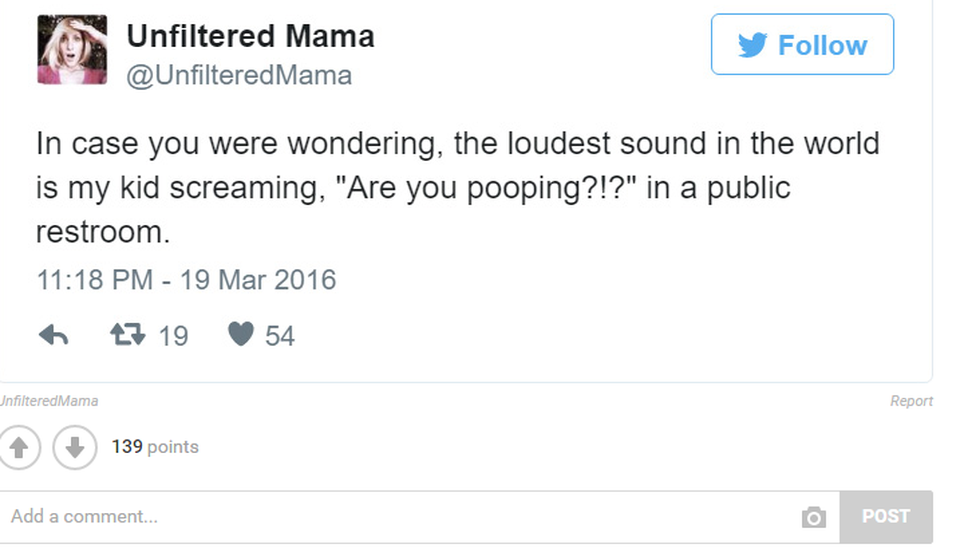View the retweet count of 19

tap(173, 336)
